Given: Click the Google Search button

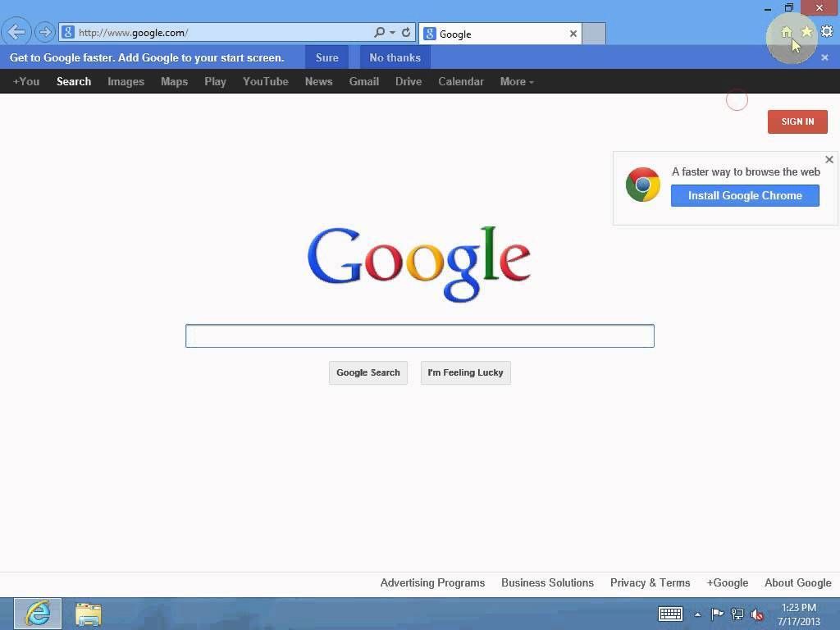Looking at the screenshot, I should 368,373.
